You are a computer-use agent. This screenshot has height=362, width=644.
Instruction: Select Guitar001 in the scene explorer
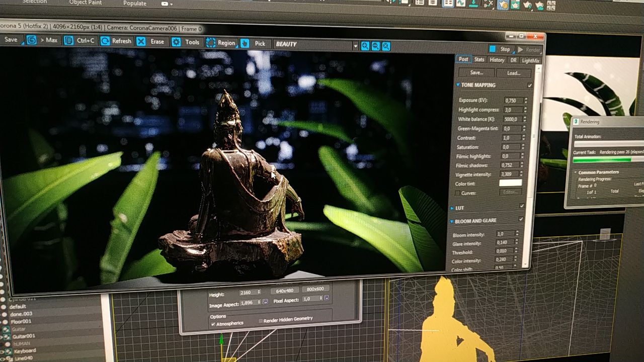pyautogui.click(x=24, y=336)
